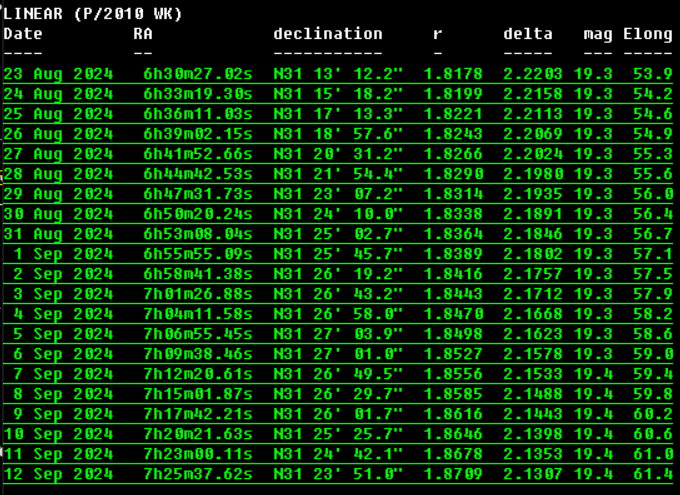Screen dimensions: 680x495
Task: Select the delta value 2.1307
Action: (x=531, y=472)
